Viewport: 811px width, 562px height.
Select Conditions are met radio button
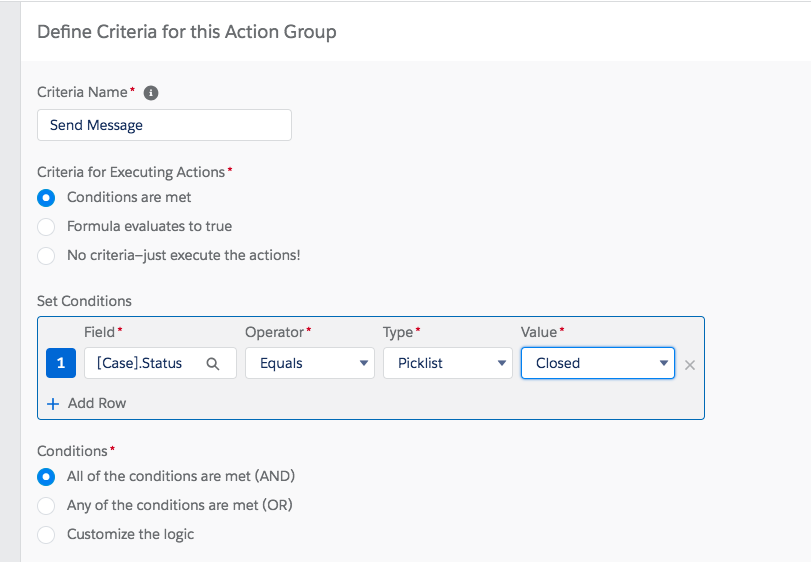pos(46,198)
